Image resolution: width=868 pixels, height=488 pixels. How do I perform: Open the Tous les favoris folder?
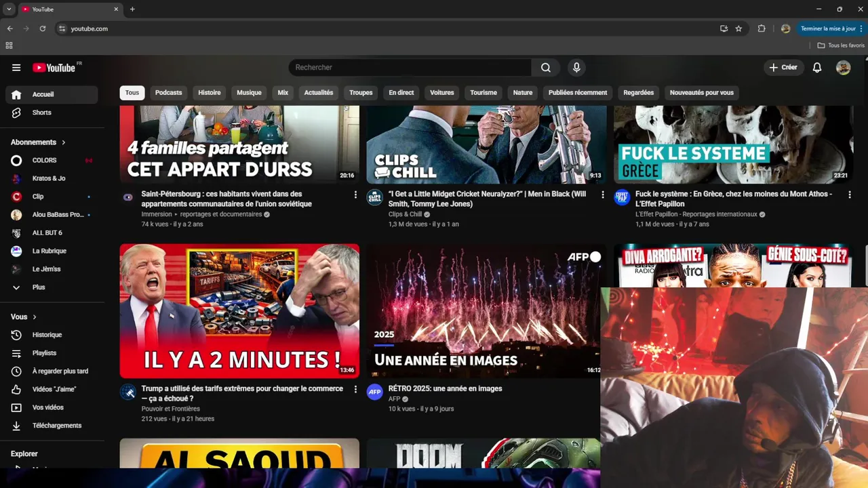[841, 45]
